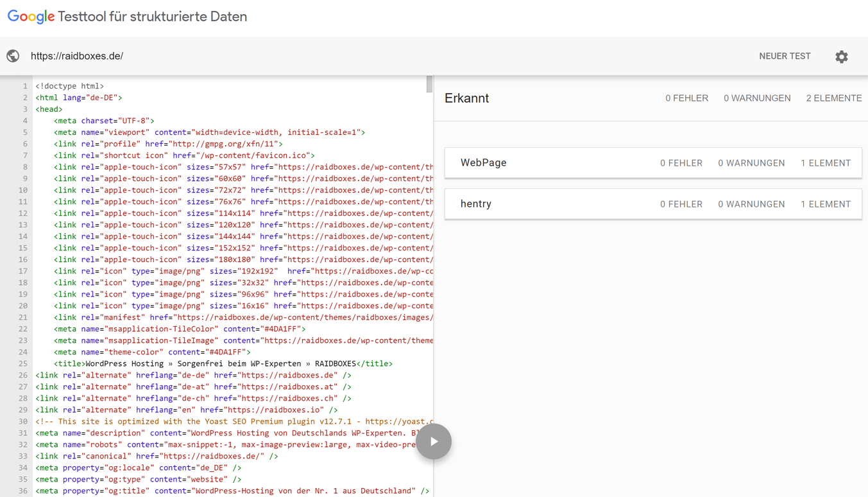Run the test with the play button
Screen dimensions: 868x497
pos(434,442)
